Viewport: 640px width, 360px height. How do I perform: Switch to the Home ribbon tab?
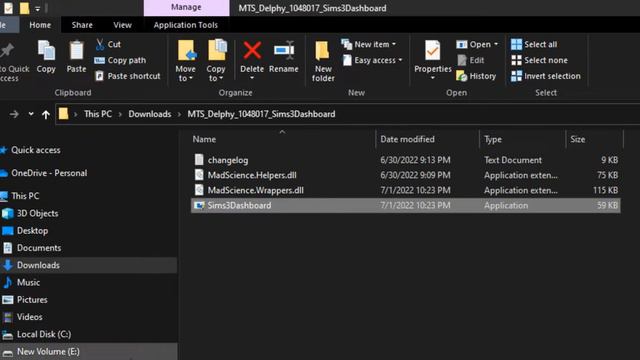pyautogui.click(x=40, y=25)
